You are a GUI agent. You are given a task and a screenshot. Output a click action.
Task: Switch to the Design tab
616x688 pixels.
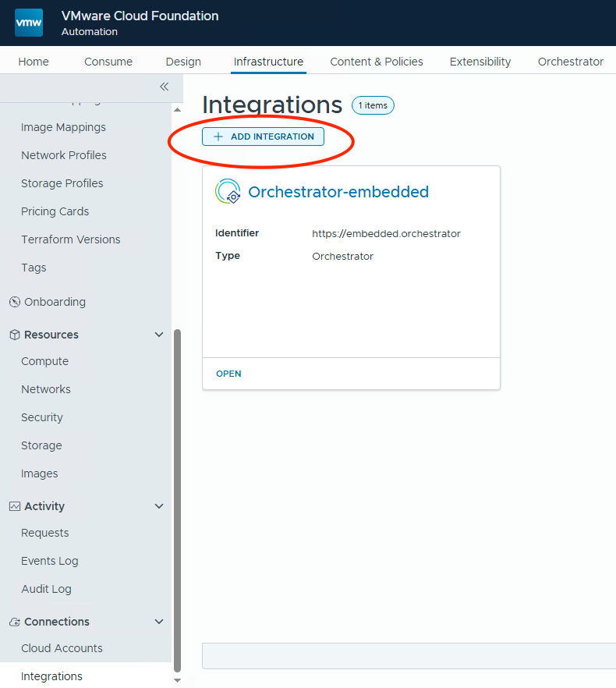[183, 62]
